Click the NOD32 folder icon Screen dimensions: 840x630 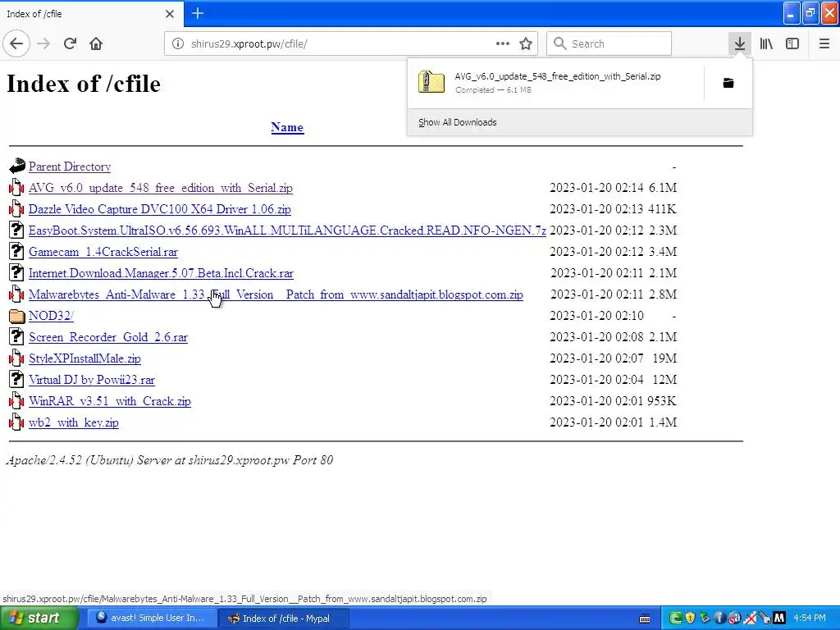coord(16,316)
